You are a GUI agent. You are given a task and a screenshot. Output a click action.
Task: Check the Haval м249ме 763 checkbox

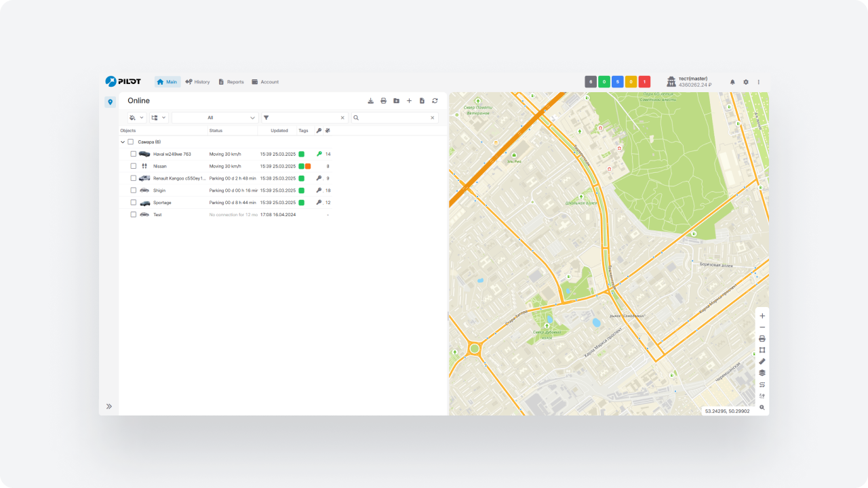pyautogui.click(x=134, y=154)
